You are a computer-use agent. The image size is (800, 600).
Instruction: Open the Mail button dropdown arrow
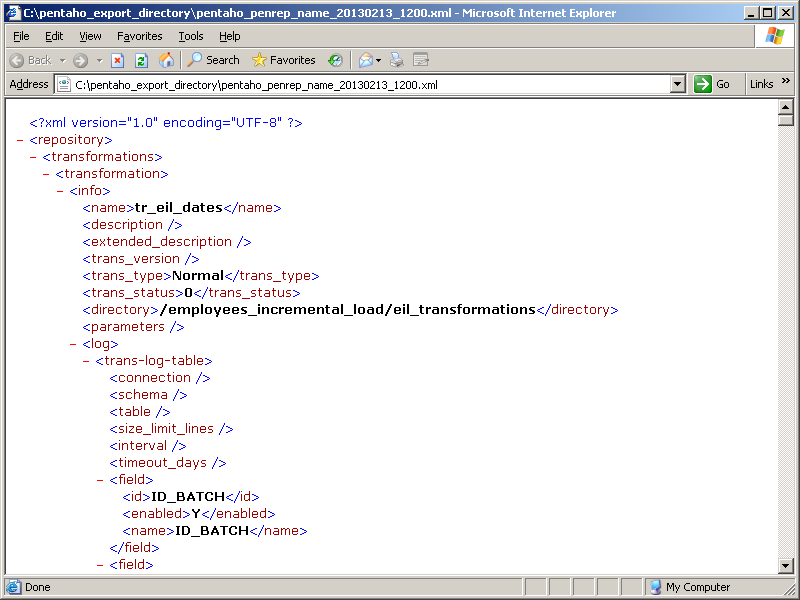click(379, 60)
